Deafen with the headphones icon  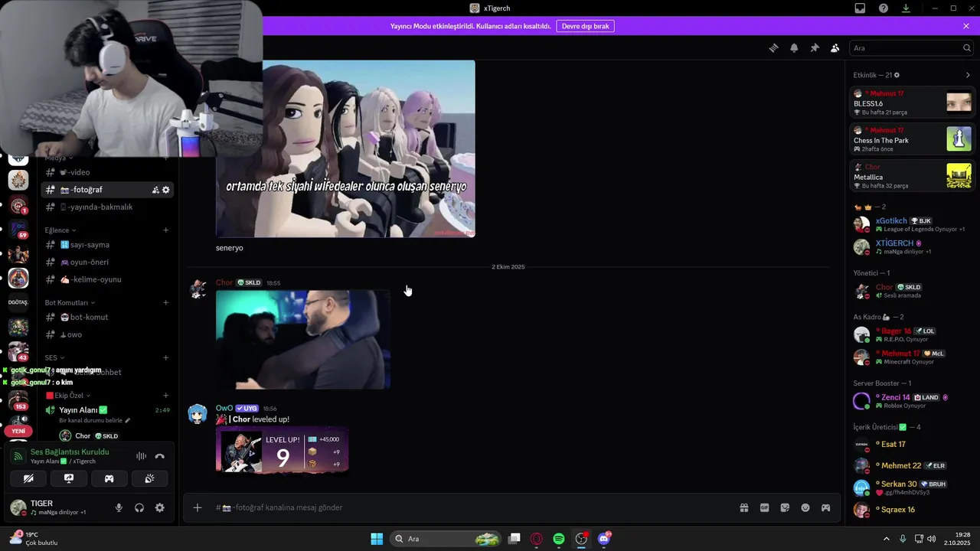click(139, 507)
